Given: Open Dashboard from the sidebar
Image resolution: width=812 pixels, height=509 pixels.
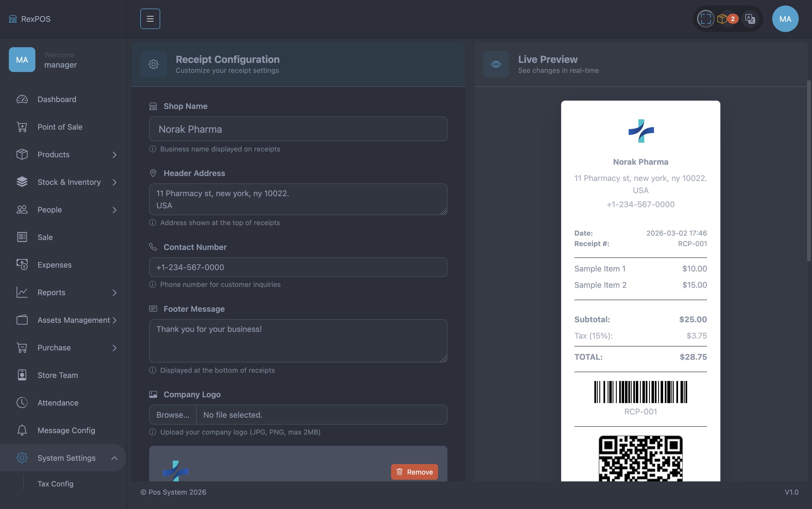Looking at the screenshot, I should click(x=57, y=99).
